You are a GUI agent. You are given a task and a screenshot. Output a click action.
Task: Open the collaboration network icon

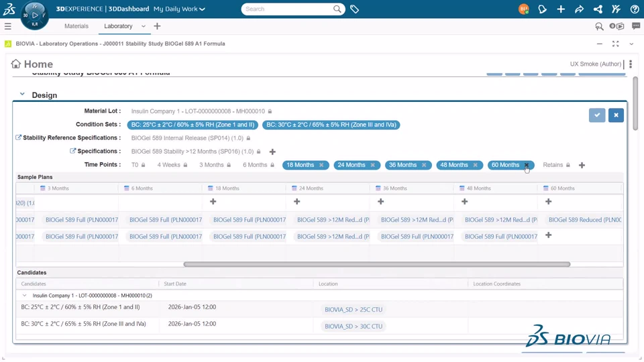[598, 9]
